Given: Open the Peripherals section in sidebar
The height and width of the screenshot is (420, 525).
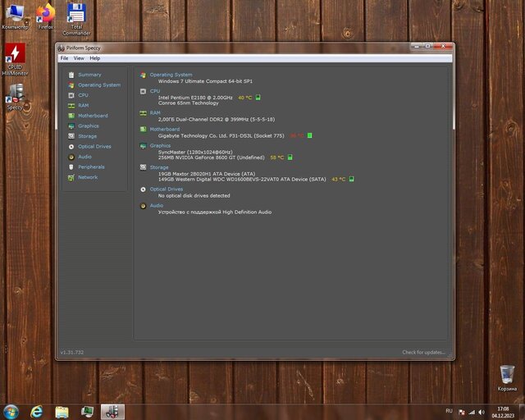Looking at the screenshot, I should tap(91, 167).
